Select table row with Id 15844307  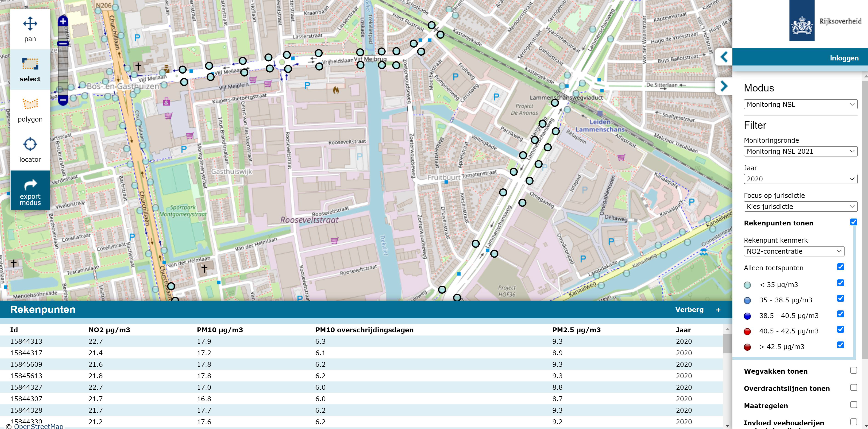[x=361, y=399]
